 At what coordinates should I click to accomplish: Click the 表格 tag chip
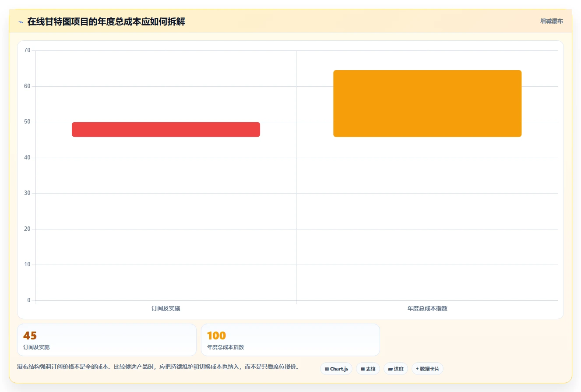(368, 369)
